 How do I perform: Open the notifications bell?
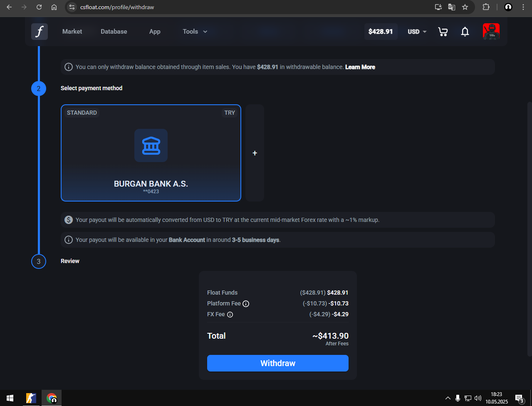[x=465, y=32]
